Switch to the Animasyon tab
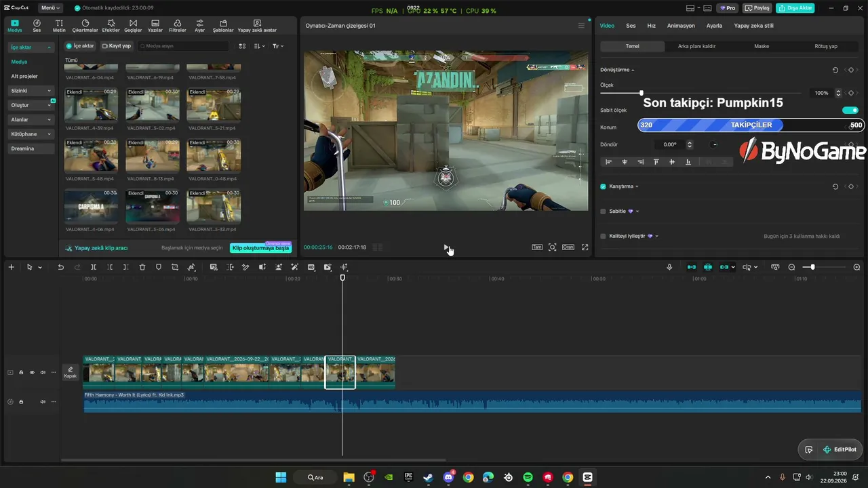Viewport: 868px width, 488px height. [x=681, y=26]
